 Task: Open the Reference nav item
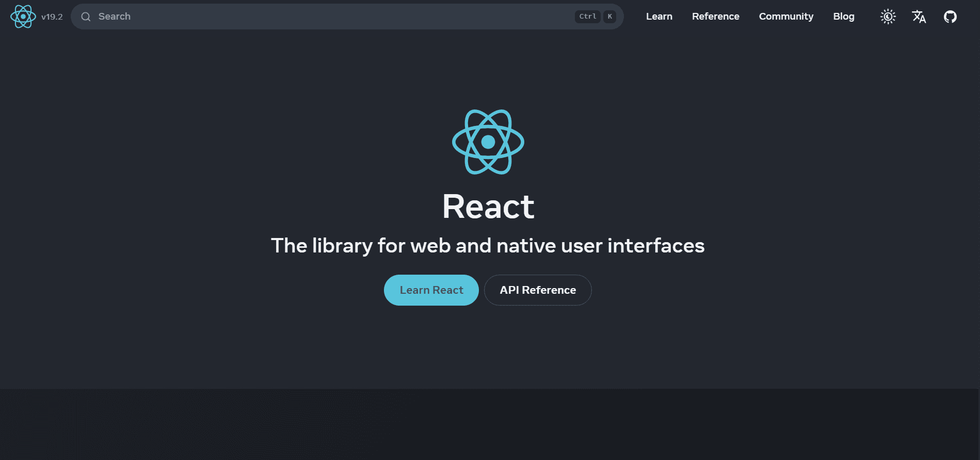pos(715,17)
